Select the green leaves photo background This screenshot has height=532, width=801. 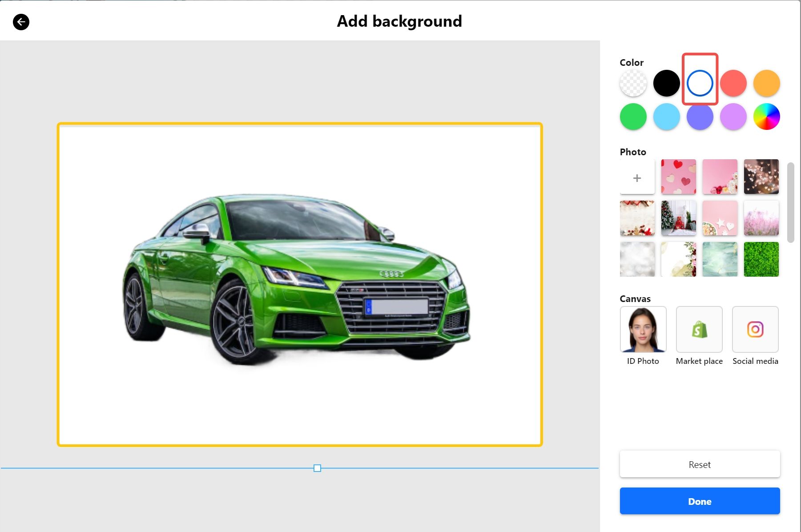(x=761, y=259)
